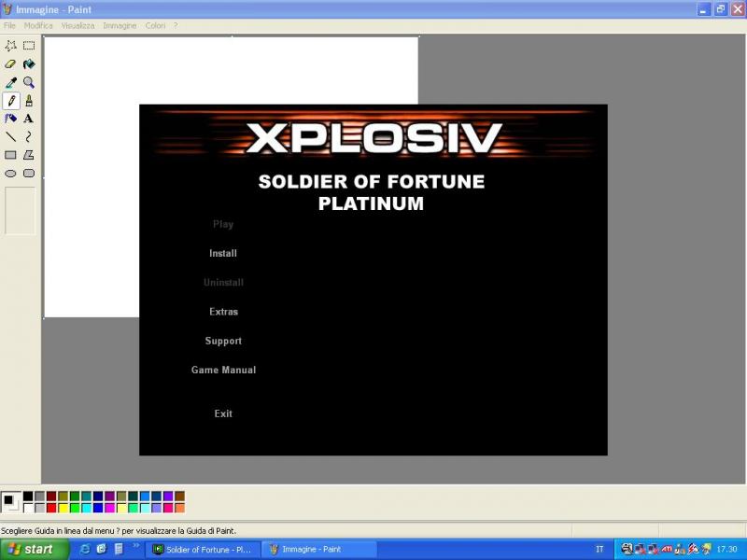Select the Ellipse shape tool
The height and width of the screenshot is (560, 747).
[10, 174]
